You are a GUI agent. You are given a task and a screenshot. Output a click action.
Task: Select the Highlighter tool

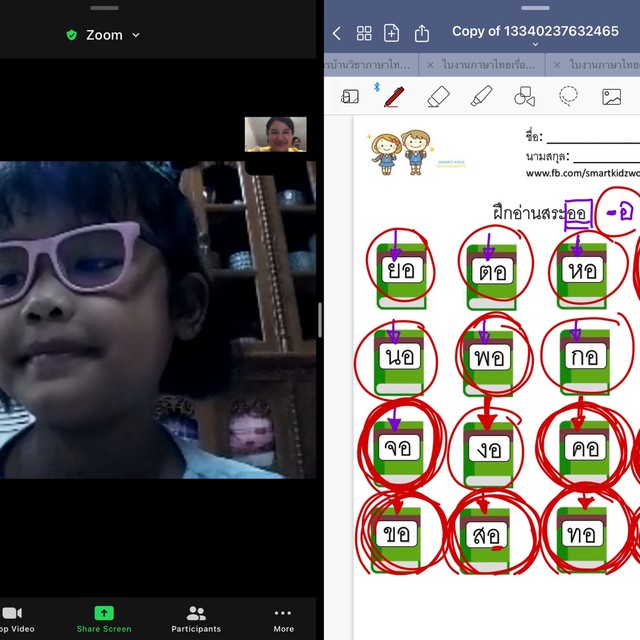coord(482,96)
